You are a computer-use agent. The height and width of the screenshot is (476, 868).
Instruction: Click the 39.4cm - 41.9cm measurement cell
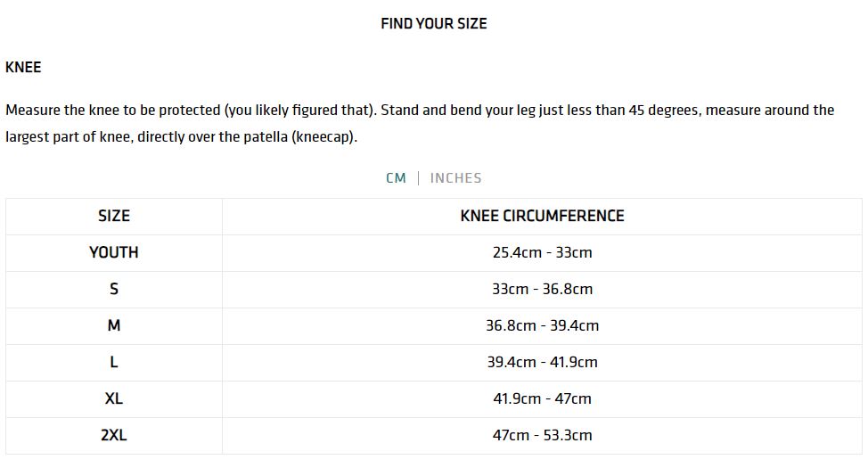(x=542, y=362)
